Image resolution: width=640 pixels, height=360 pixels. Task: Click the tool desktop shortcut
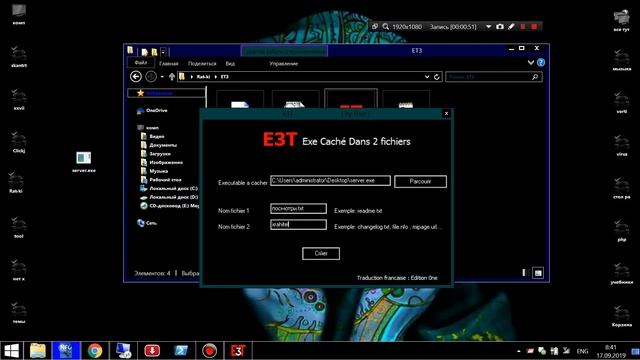(18, 227)
